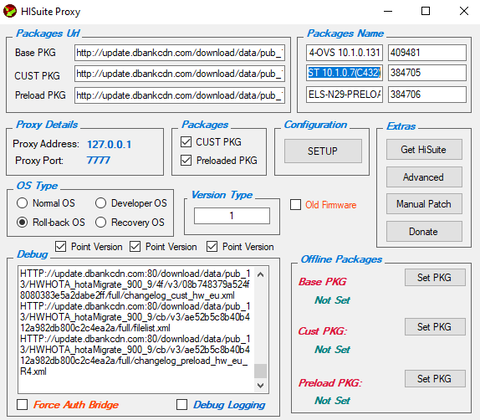Click the HiSuite Proxy app icon in title bar
This screenshot has height=420, width=480.
[10, 11]
